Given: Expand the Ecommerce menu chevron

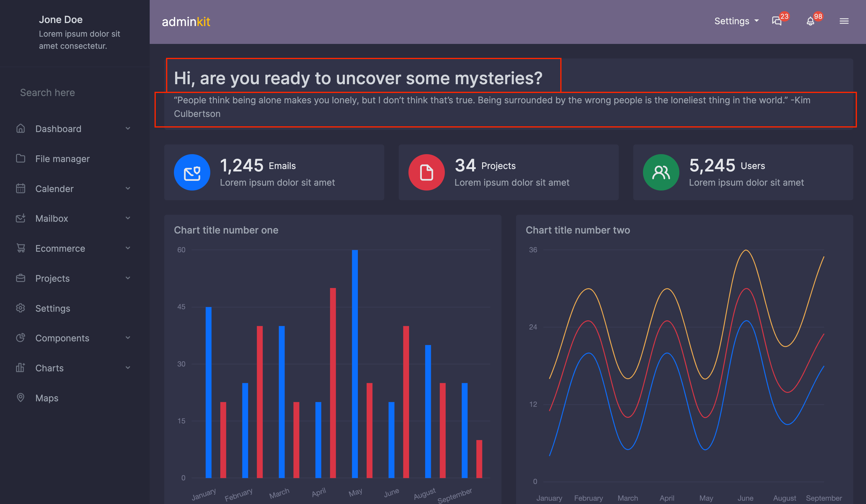Looking at the screenshot, I should 128,248.
